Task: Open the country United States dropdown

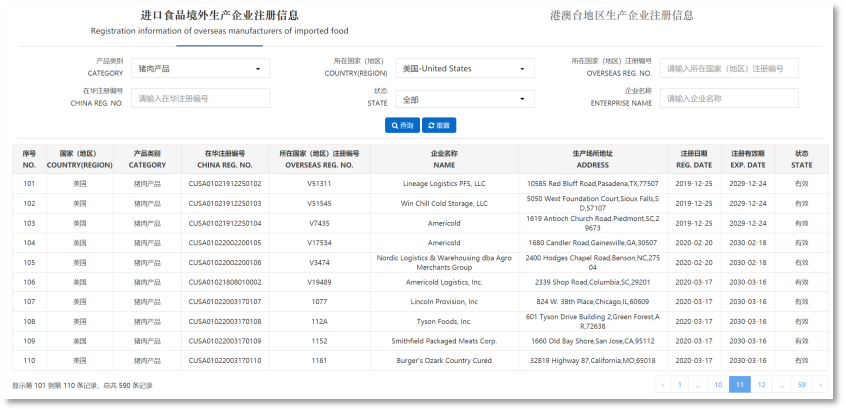Action: (x=465, y=68)
